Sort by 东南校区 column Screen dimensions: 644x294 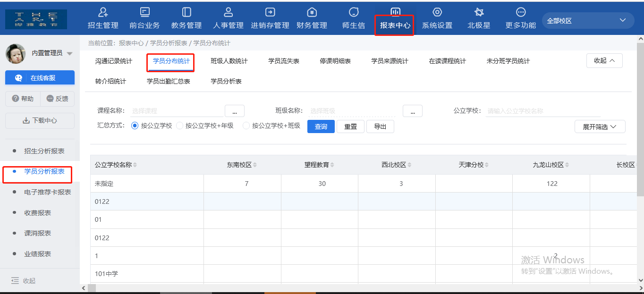(255, 165)
